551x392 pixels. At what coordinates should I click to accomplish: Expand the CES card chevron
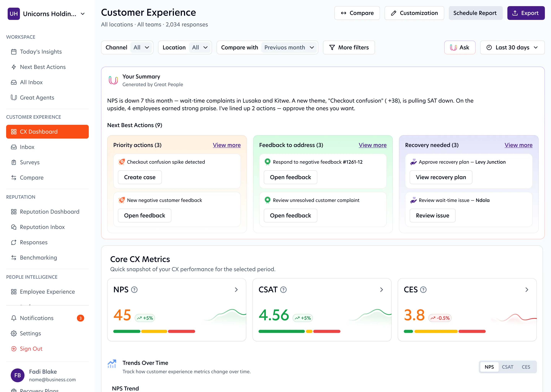[x=527, y=289]
